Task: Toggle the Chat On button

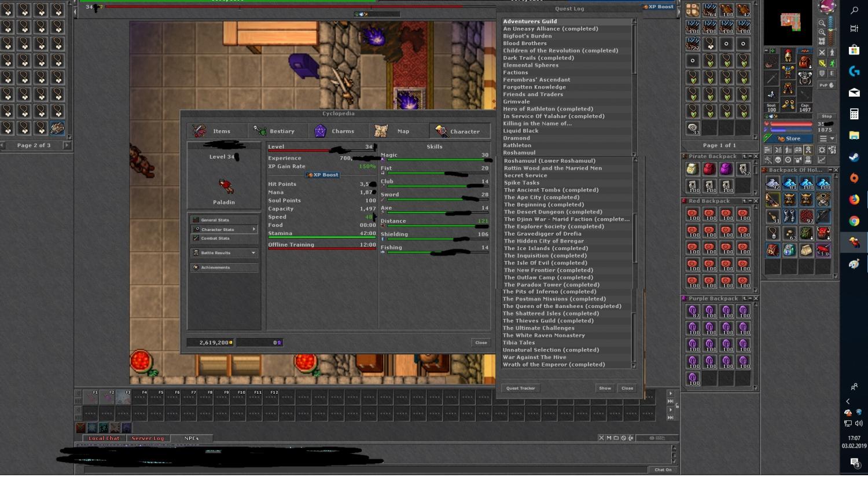Action: [x=663, y=470]
